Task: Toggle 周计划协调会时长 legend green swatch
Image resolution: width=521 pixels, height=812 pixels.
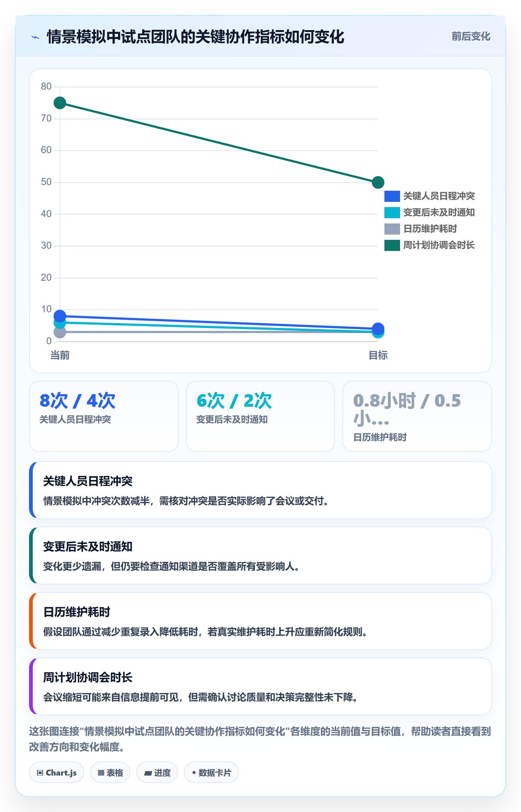Action: 392,245
